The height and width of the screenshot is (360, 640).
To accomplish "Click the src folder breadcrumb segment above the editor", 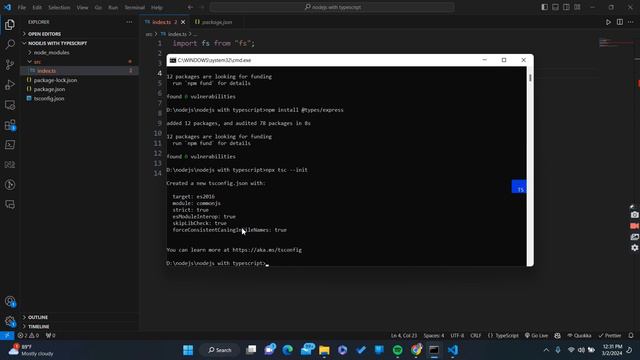I will pyautogui.click(x=149, y=34).
